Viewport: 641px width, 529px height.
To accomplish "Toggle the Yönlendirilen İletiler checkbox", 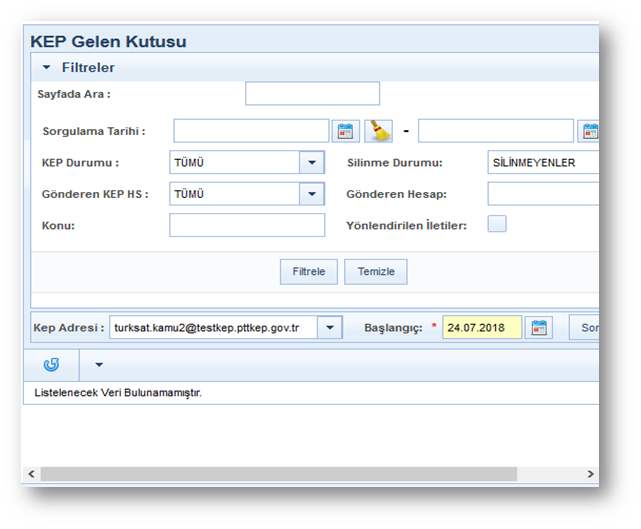I will [x=497, y=224].
